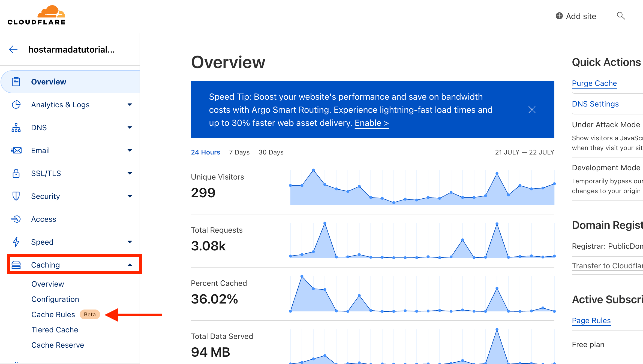Click the Cloudflare logo

[36, 15]
